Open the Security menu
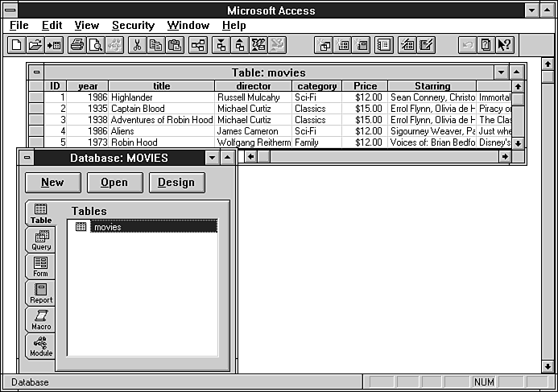 [133, 25]
